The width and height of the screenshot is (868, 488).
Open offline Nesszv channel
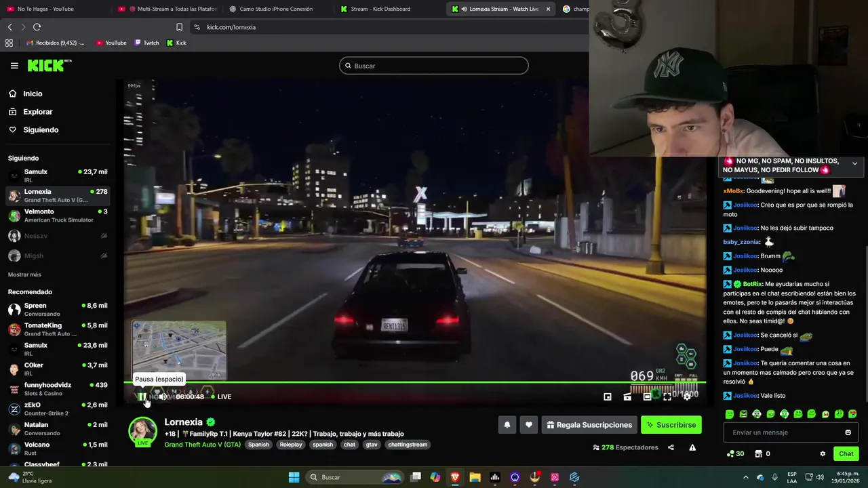click(58, 236)
